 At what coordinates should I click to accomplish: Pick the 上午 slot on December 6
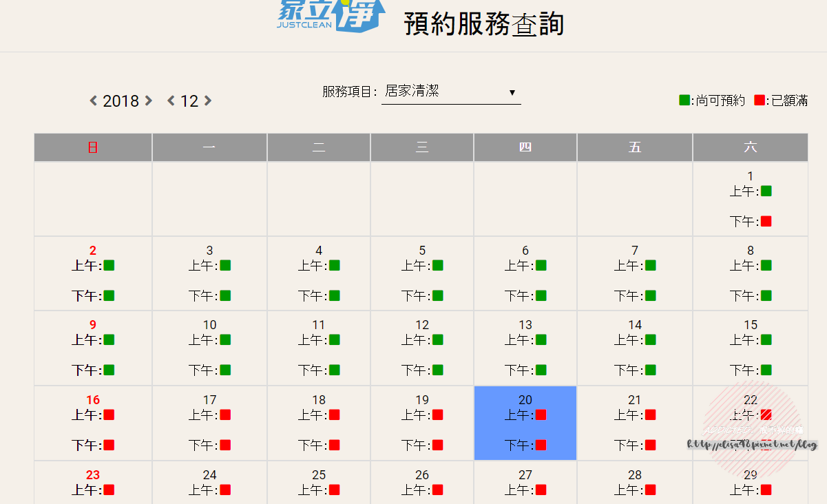click(541, 266)
